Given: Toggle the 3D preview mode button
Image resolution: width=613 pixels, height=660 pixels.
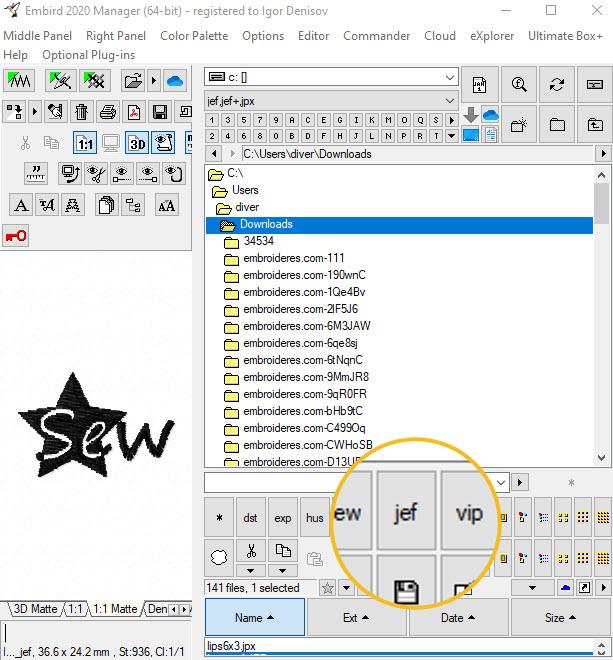Looking at the screenshot, I should point(137,143).
